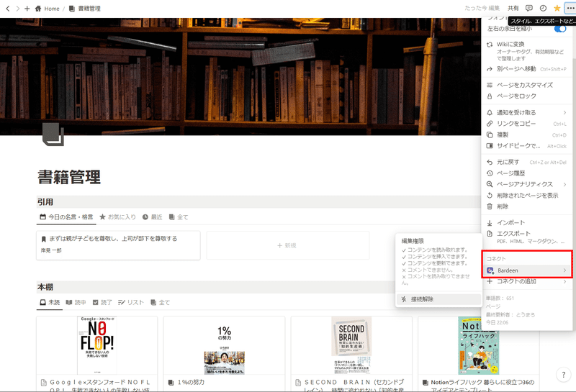Open the comments icon in top bar
This screenshot has width=576, height=392.
(529, 8)
